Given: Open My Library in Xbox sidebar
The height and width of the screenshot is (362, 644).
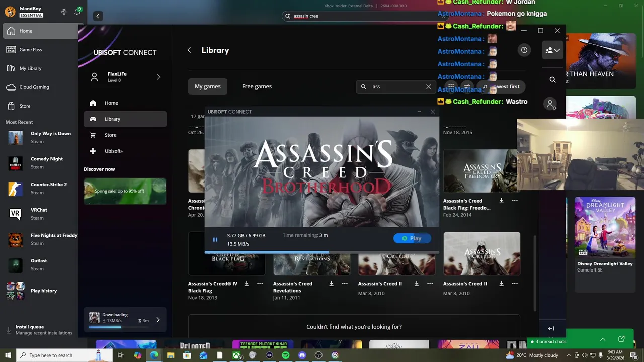Looking at the screenshot, I should coord(40,68).
